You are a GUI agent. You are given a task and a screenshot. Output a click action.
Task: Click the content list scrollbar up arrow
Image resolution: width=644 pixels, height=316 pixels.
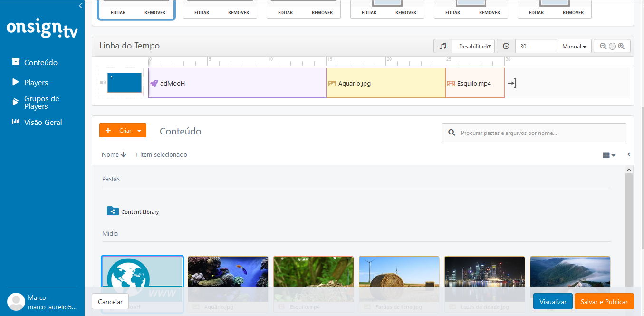tap(629, 170)
